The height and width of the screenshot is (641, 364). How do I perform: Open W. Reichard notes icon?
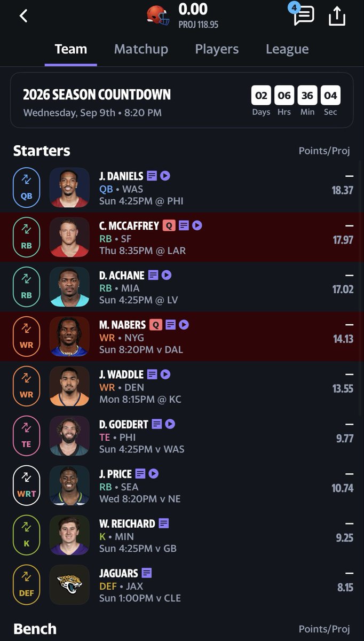pyautogui.click(x=163, y=523)
